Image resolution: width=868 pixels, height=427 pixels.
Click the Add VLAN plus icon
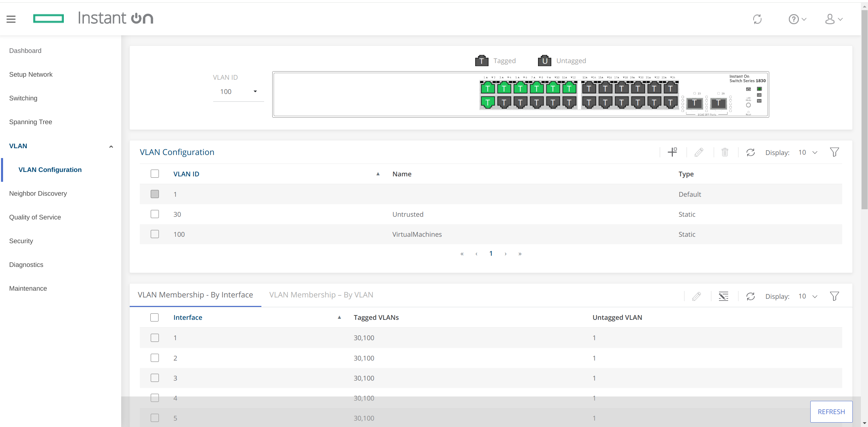[672, 152]
